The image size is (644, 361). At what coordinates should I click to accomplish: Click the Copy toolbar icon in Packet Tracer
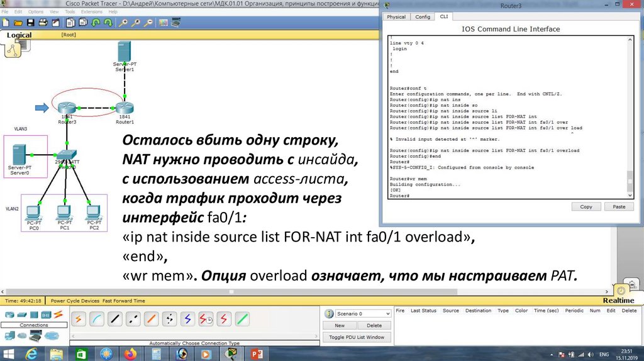coord(70,23)
